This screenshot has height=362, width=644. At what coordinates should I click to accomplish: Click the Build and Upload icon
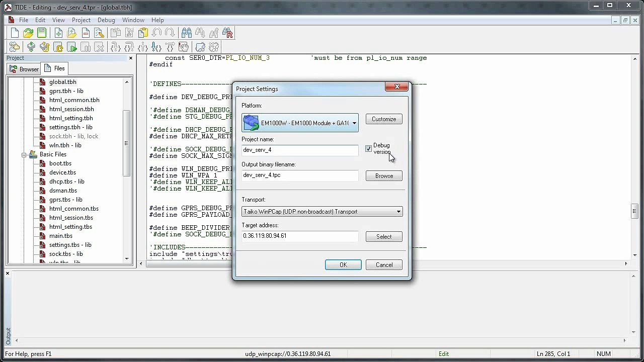point(45,47)
